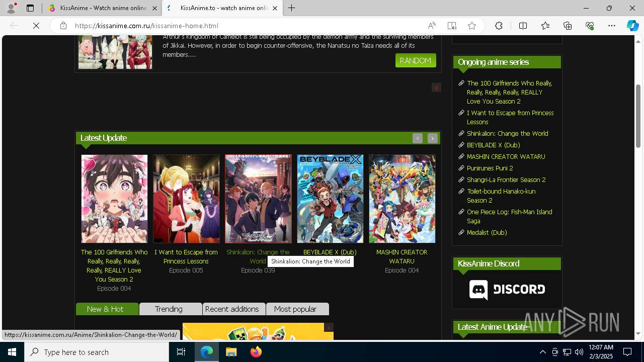The height and width of the screenshot is (362, 644).
Task: Select the Trending tab
Action: pyautogui.click(x=171, y=309)
